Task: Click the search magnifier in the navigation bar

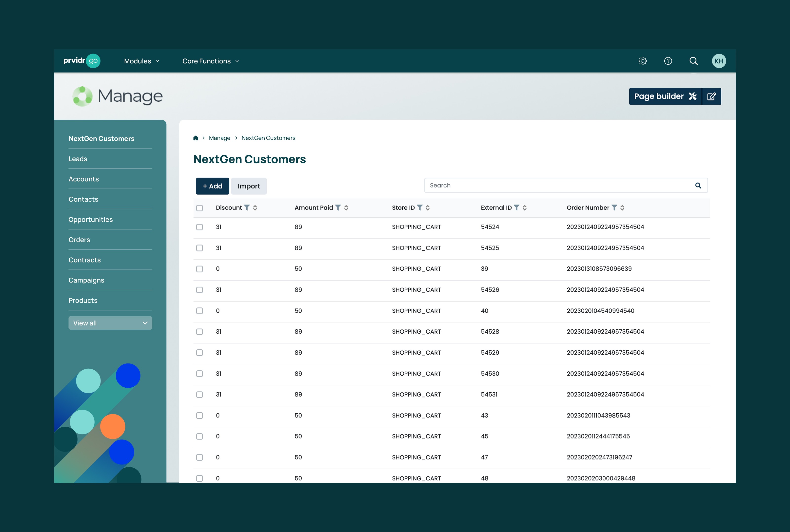Action: (693, 61)
